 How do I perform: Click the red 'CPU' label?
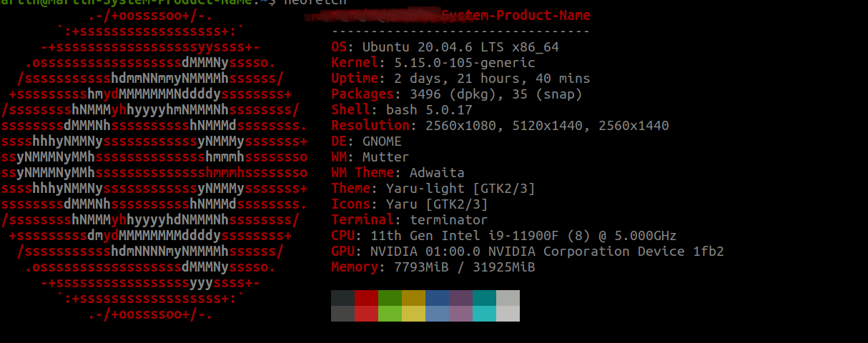342,236
